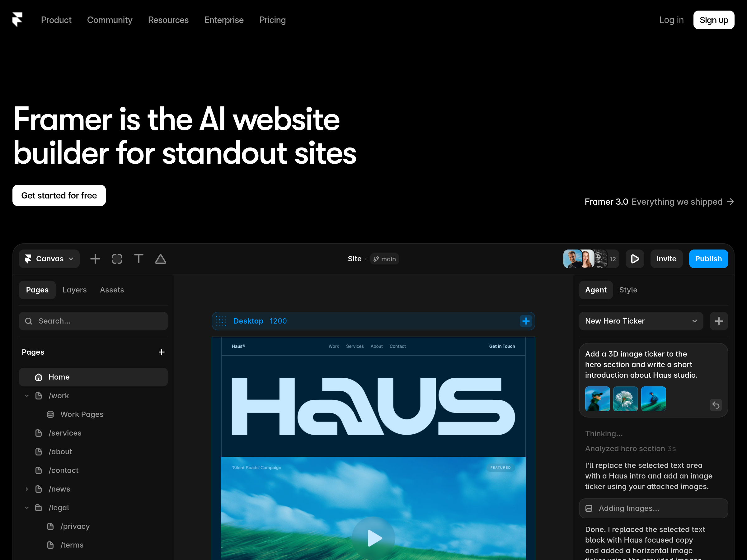Select the Home page

(93, 377)
